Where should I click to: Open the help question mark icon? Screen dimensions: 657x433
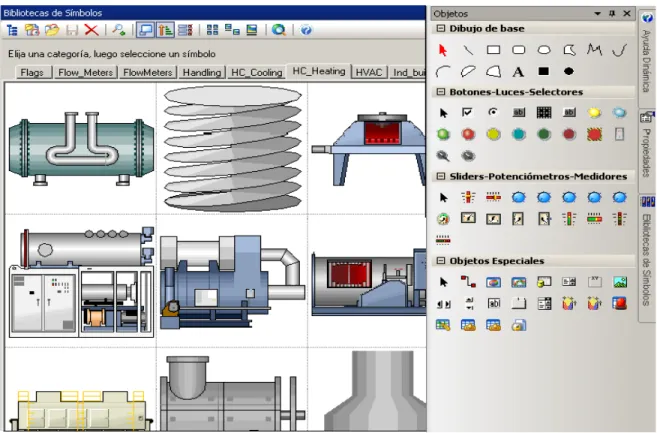[x=306, y=30]
